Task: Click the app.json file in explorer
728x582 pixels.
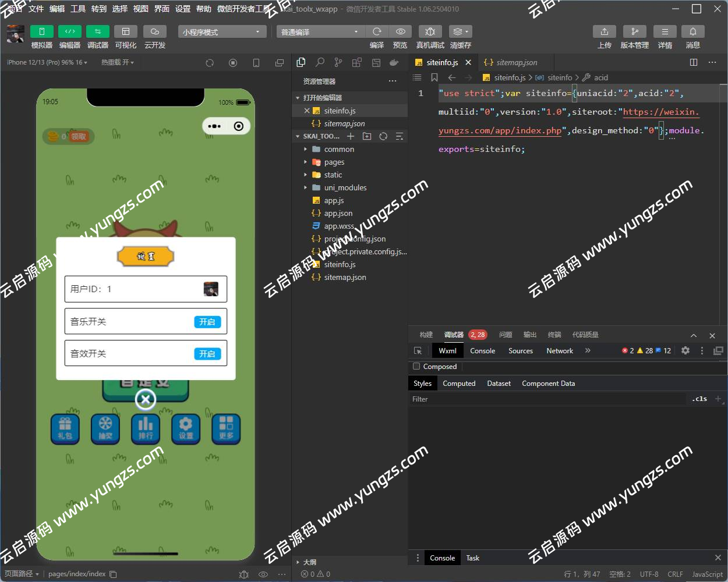Action: point(338,214)
